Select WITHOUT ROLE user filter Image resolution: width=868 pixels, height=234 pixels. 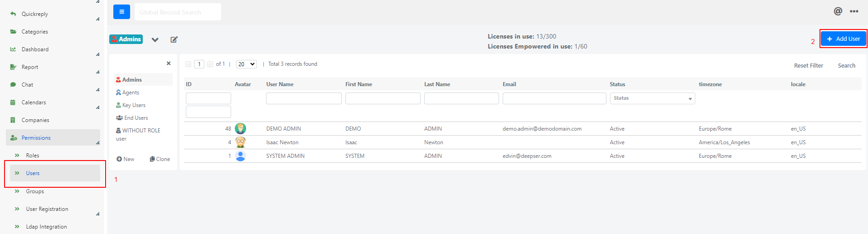click(138, 134)
